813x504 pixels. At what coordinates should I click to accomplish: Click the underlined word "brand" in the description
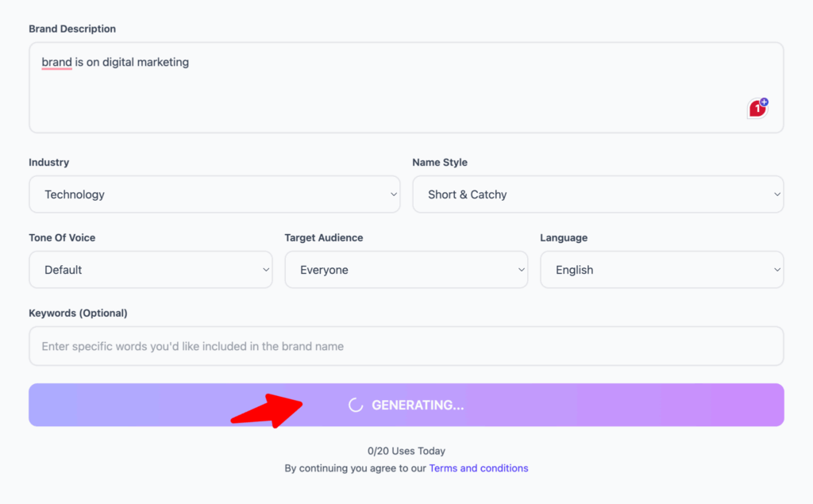(x=57, y=62)
